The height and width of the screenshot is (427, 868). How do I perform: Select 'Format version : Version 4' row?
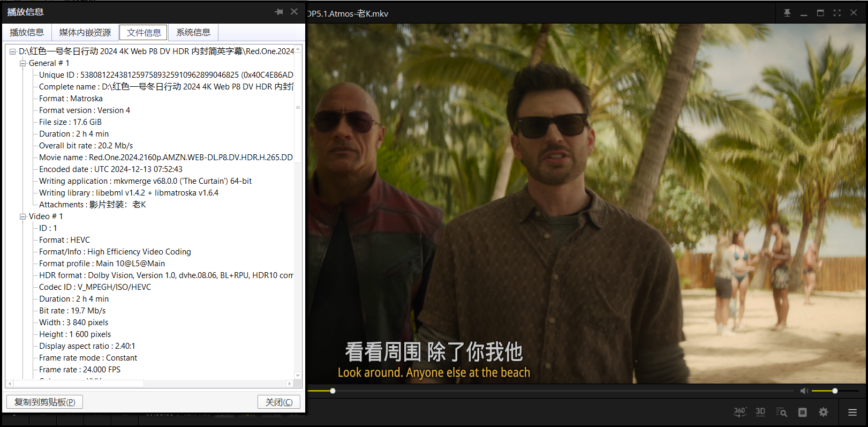click(85, 110)
